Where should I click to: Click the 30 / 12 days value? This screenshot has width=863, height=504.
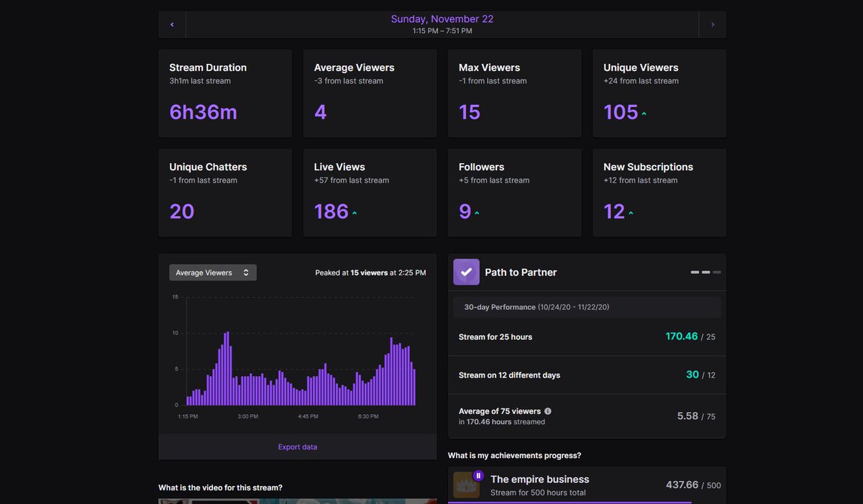tap(700, 375)
